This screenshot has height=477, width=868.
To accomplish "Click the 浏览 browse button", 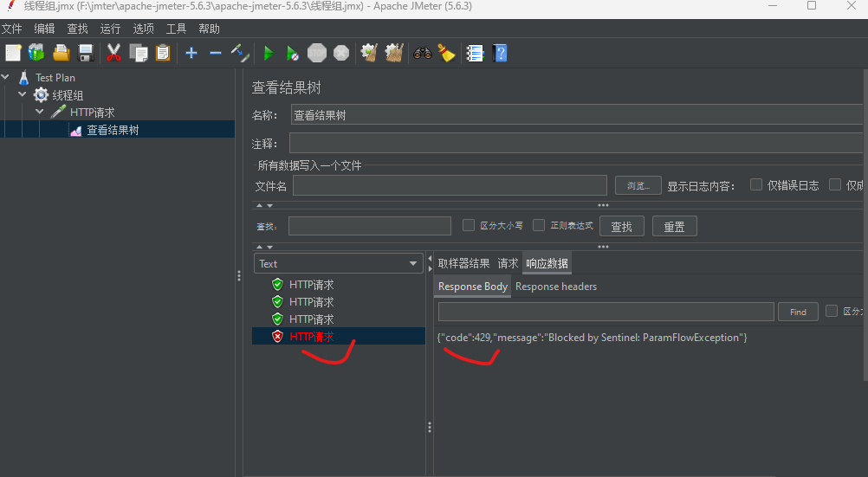I will 638,185.
